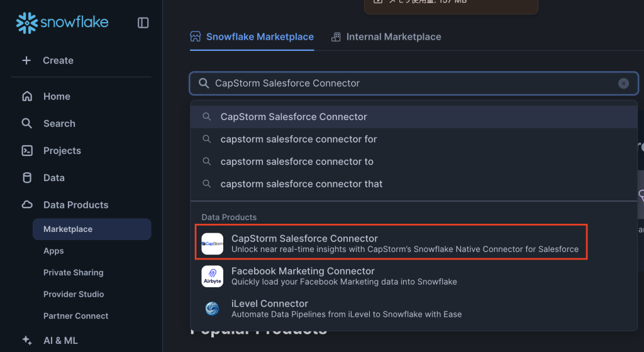The image size is (644, 352).
Task: Click the Internal Marketplace building icon
Action: (x=336, y=37)
